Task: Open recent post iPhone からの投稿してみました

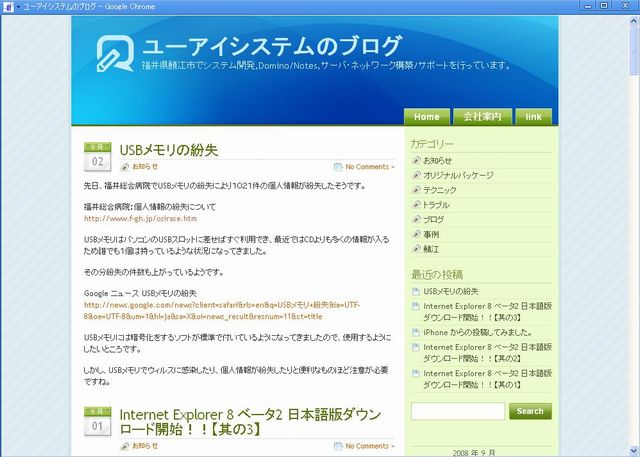Action: (x=478, y=333)
